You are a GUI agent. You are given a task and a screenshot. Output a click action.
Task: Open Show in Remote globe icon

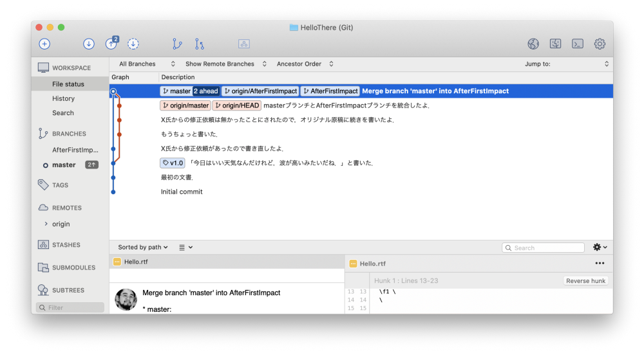pyautogui.click(x=533, y=44)
